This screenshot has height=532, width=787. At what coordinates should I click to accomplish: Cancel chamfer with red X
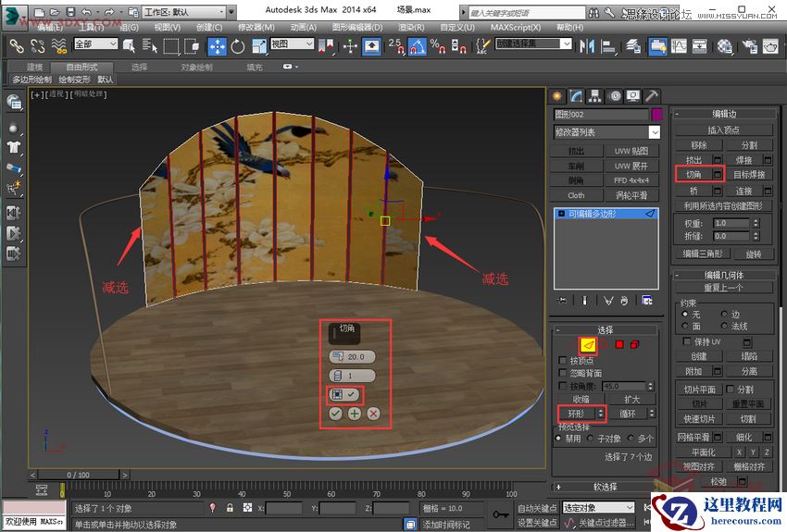[x=373, y=414]
